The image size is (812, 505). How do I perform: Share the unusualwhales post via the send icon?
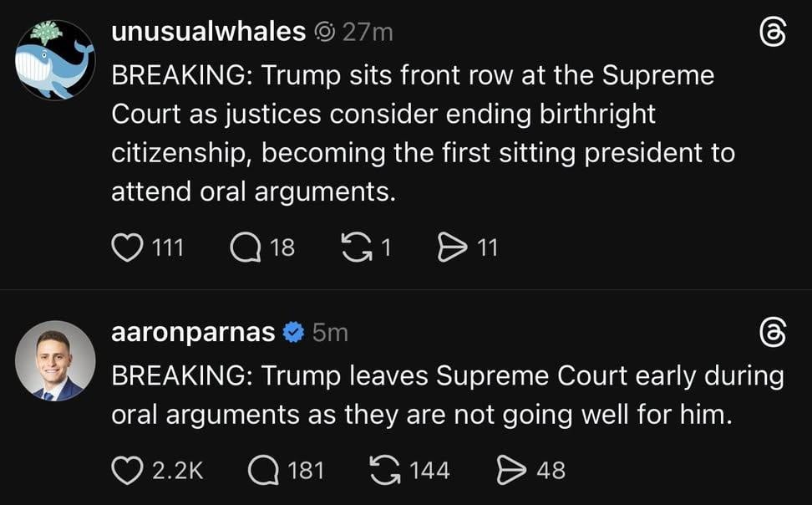(452, 247)
